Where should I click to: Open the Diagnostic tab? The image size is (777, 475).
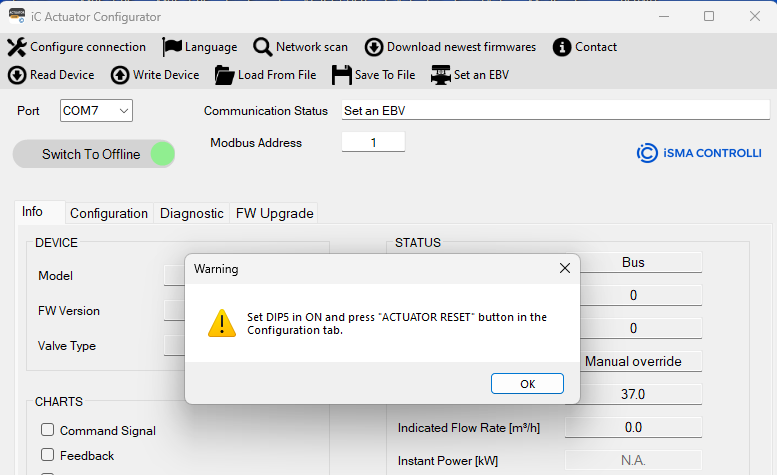(191, 213)
